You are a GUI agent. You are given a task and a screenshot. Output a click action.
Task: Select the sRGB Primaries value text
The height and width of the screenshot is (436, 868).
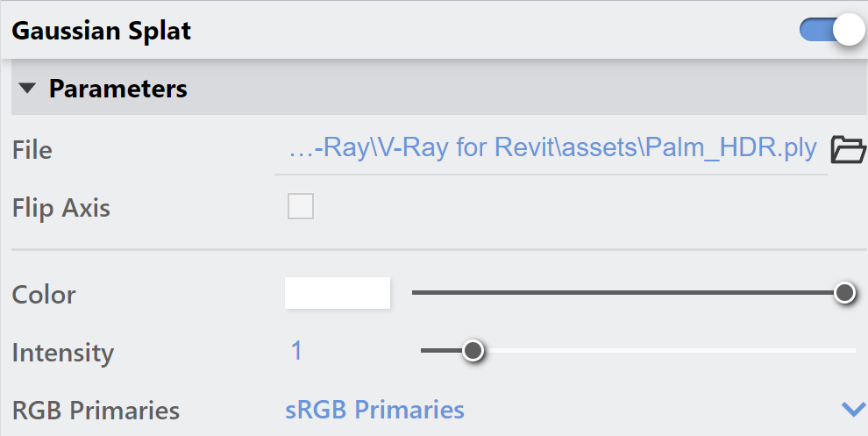(374, 410)
